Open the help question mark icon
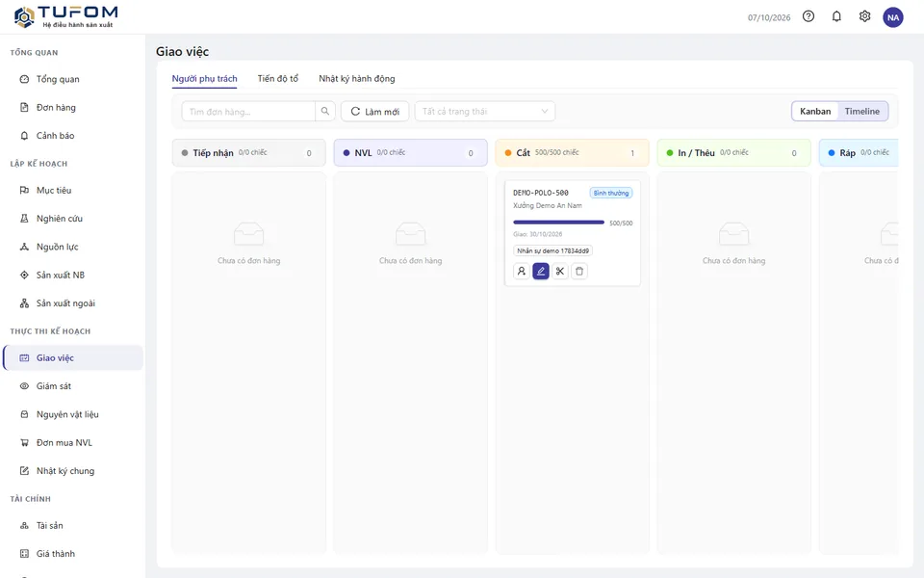924x578 pixels. coord(808,16)
